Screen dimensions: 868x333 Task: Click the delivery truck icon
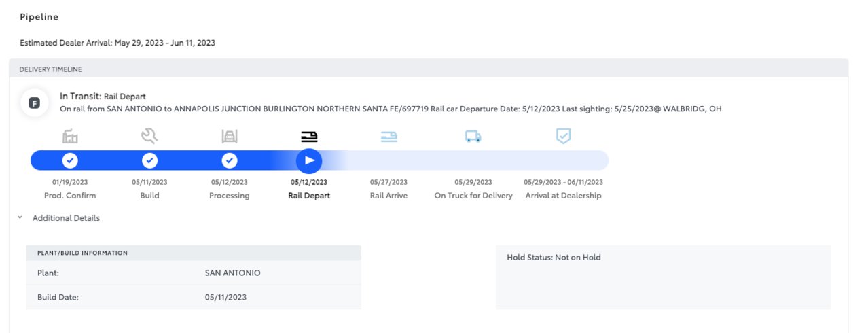473,137
